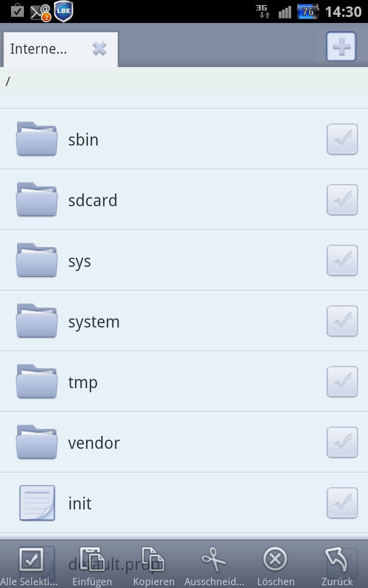The height and width of the screenshot is (588, 368).
Task: Close the Interne... tab
Action: [99, 49]
